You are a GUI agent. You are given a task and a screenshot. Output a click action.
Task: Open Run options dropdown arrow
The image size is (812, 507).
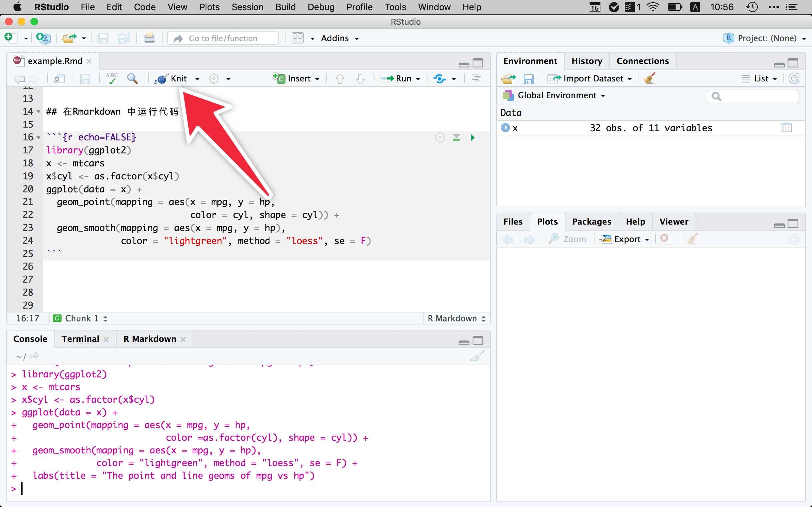coord(418,79)
